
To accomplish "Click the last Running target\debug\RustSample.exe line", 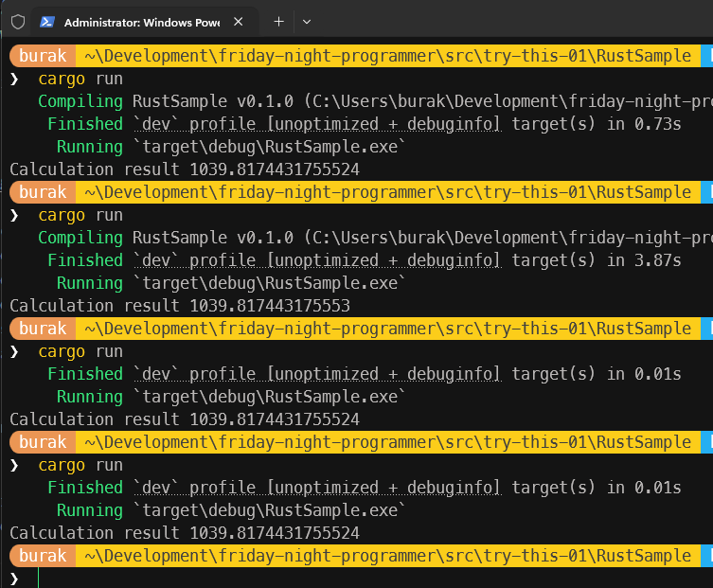I will pos(230,510).
